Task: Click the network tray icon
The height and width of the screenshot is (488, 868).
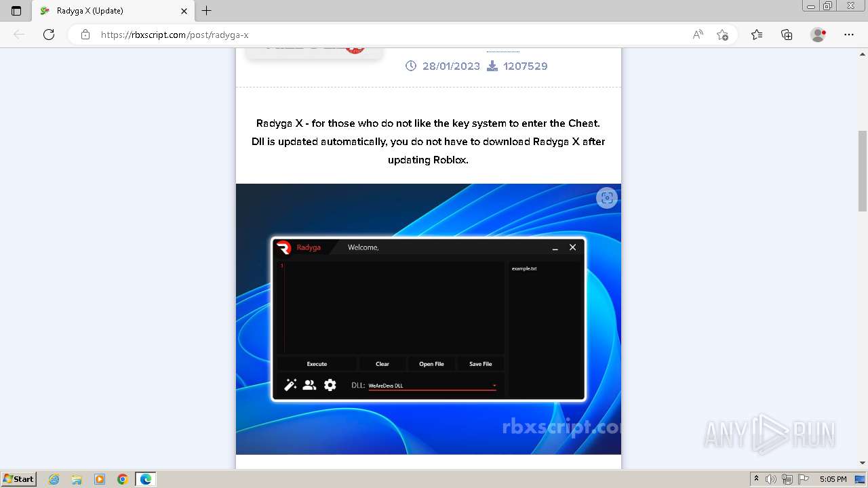Action: pyautogui.click(x=787, y=479)
